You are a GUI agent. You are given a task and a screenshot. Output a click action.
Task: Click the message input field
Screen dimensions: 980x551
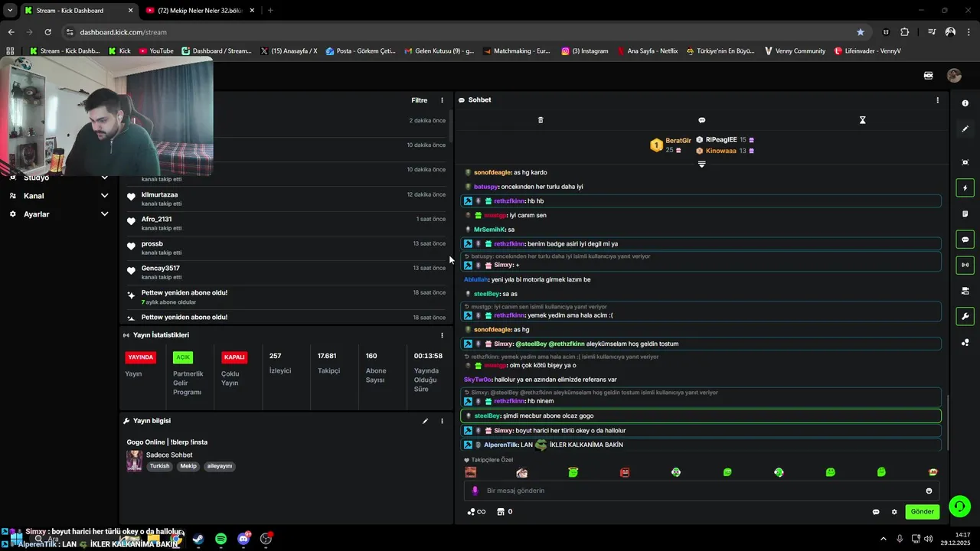[701, 491]
